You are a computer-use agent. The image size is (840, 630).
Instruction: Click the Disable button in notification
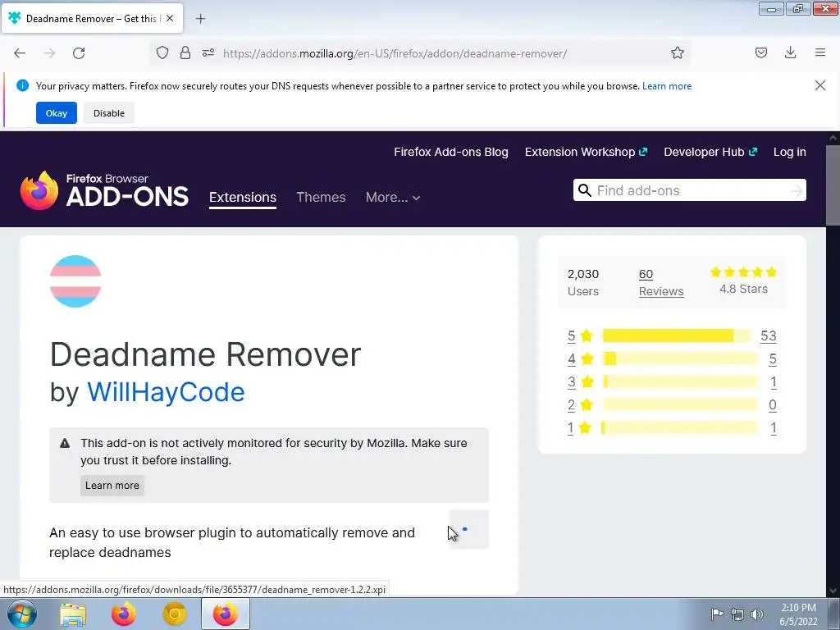coord(109,113)
